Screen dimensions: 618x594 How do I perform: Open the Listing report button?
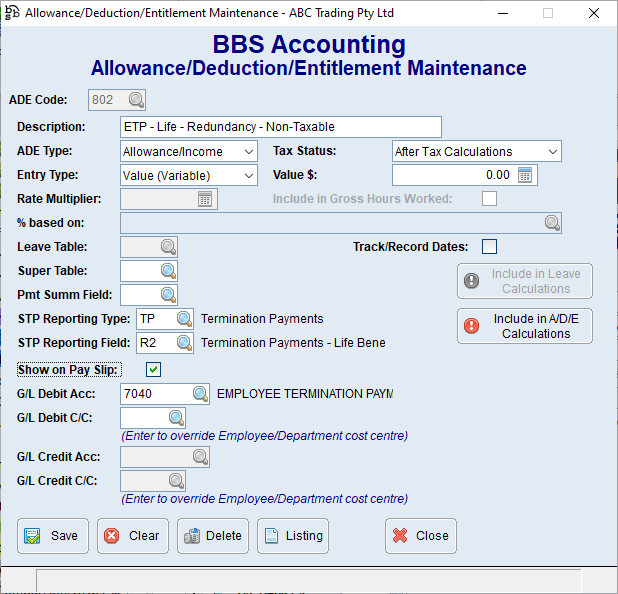point(293,536)
